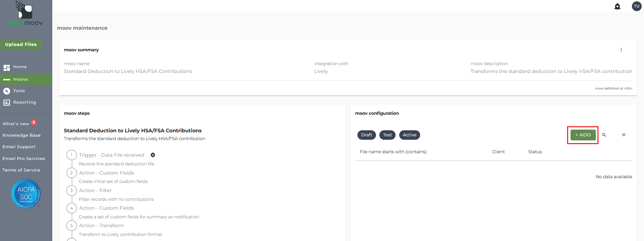Click 'Action - Filter' step title
This screenshot has height=241, width=644.
[95, 190]
